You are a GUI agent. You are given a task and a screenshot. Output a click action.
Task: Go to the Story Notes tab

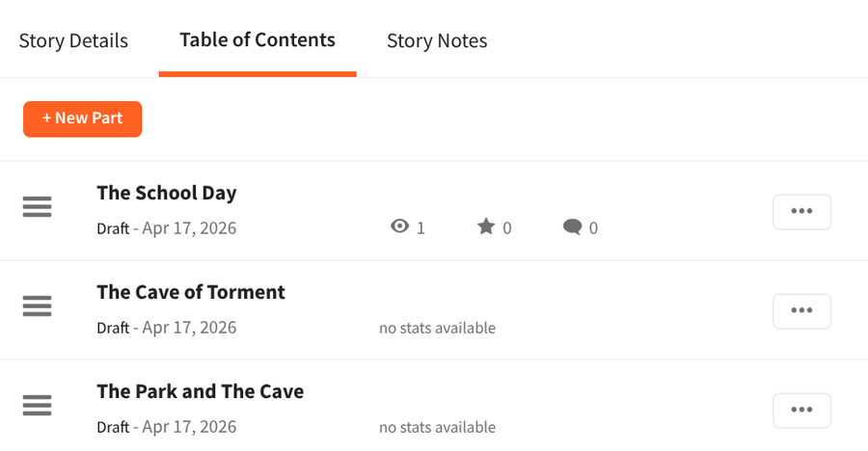click(x=437, y=40)
